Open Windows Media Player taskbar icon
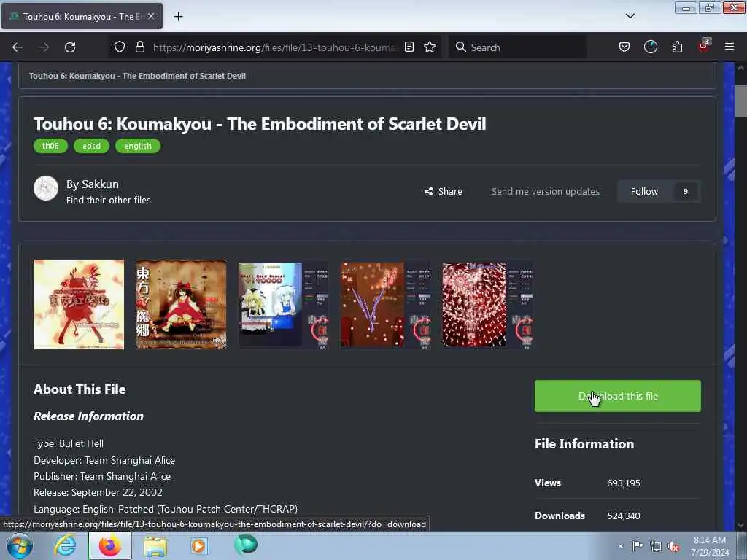 [199, 545]
